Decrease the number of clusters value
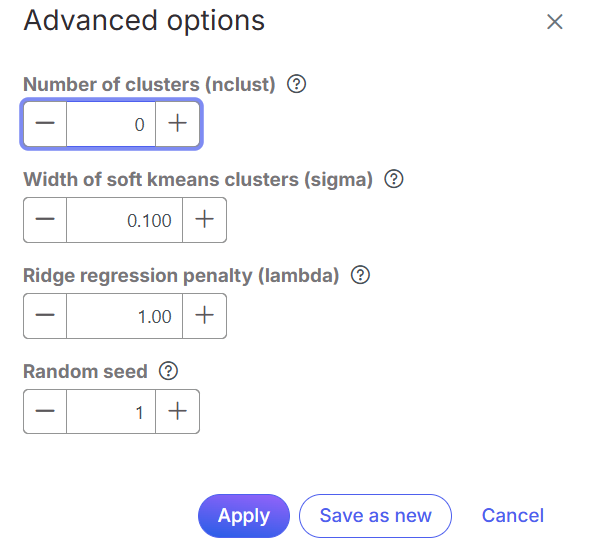Viewport: 591px width, 554px height. (45, 124)
